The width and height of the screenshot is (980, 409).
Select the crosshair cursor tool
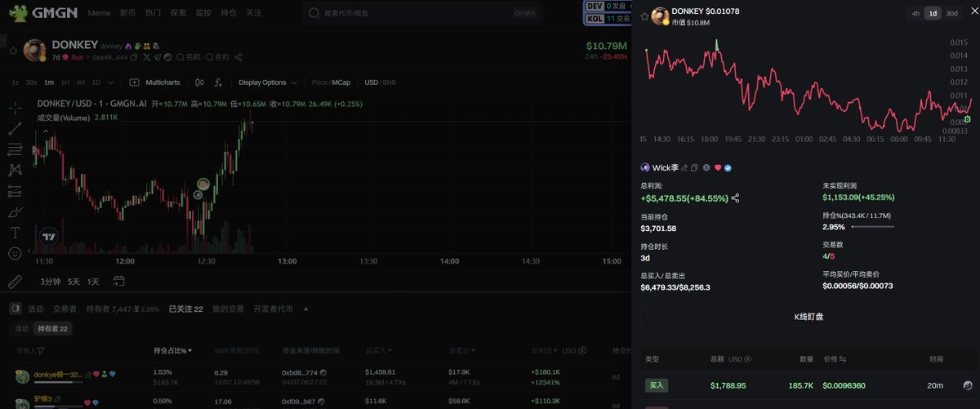[x=15, y=107]
